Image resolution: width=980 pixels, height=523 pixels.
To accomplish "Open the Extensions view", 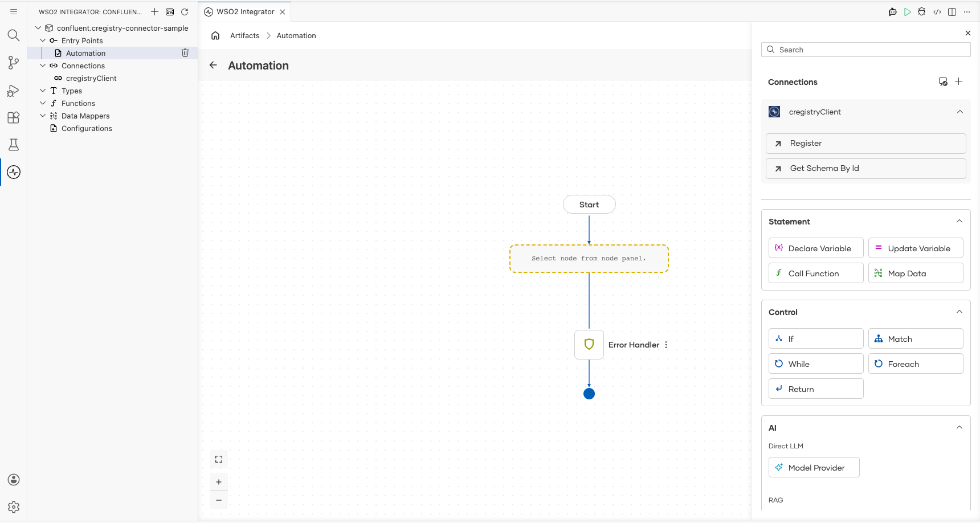I will pyautogui.click(x=14, y=117).
